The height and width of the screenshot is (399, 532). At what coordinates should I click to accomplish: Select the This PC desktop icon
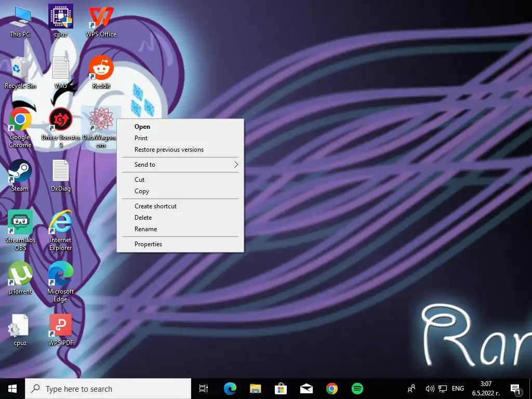(20, 21)
